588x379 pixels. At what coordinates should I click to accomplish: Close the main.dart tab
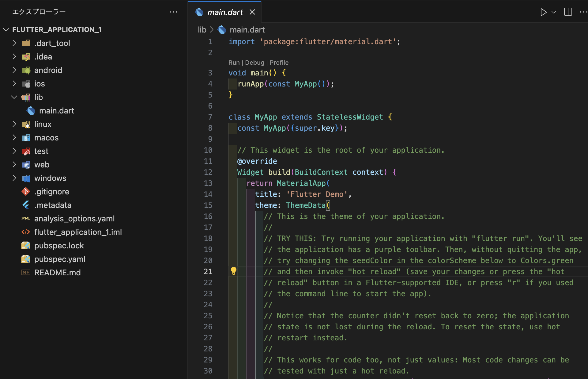[252, 12]
